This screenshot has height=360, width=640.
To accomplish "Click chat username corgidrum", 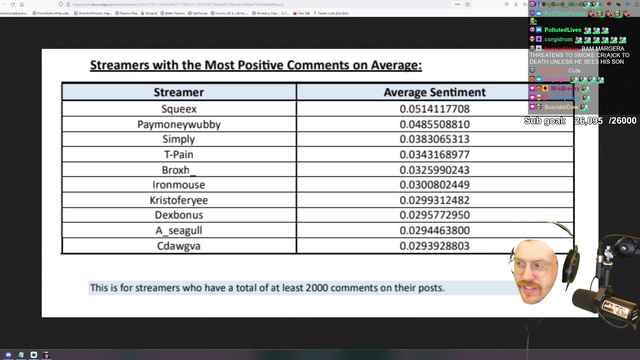I will [558, 39].
